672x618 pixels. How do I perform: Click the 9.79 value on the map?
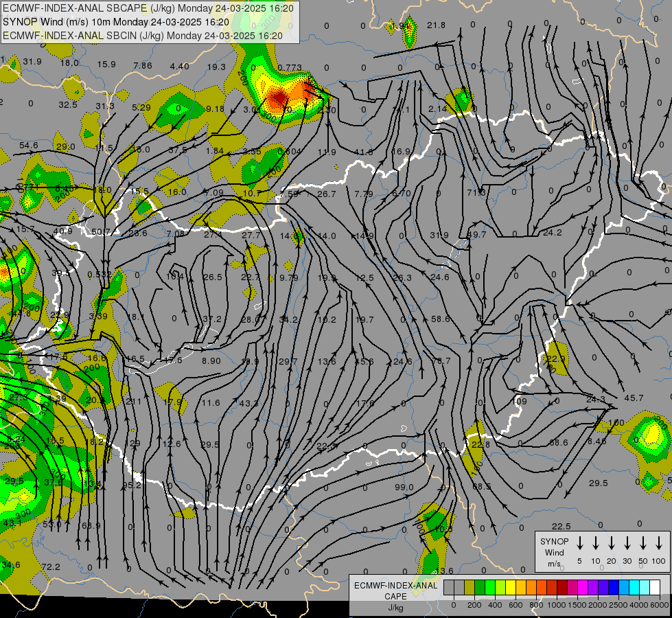(x=289, y=278)
